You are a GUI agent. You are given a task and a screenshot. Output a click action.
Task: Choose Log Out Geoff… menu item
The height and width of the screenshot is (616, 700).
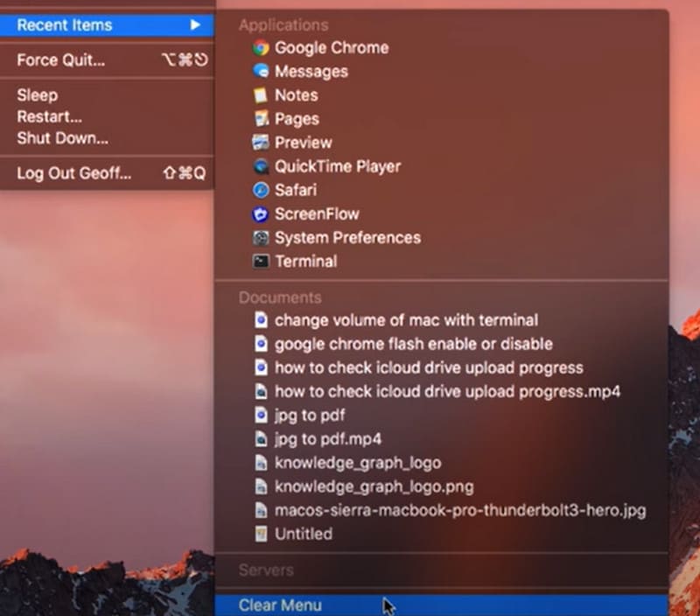click(x=107, y=172)
